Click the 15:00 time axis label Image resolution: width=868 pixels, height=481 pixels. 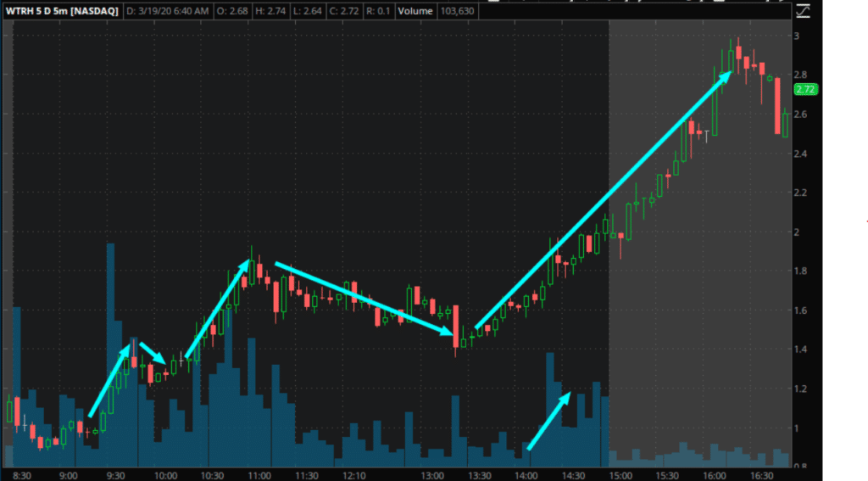coord(620,475)
